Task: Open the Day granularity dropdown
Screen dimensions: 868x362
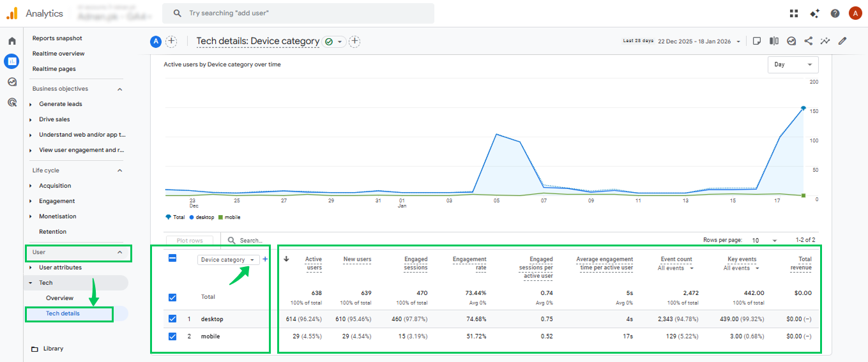Action: click(793, 64)
